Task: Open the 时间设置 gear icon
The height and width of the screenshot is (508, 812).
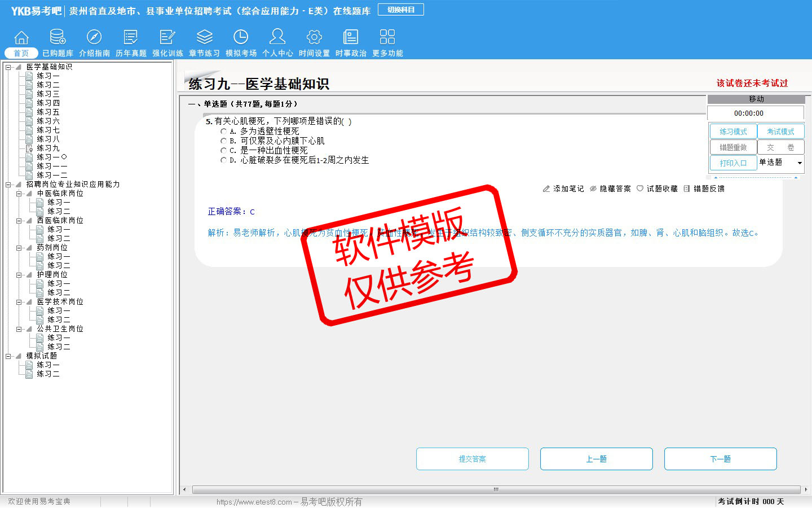Action: click(314, 38)
